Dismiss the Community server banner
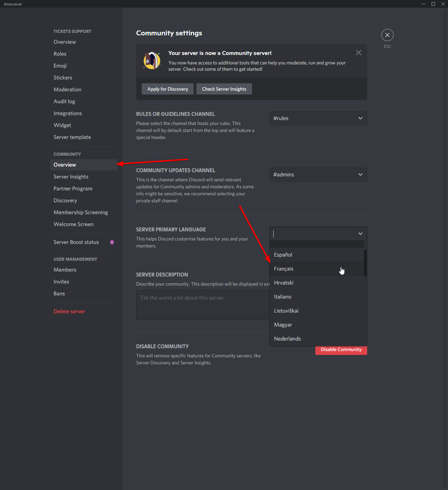This screenshot has width=448, height=490. point(358,52)
